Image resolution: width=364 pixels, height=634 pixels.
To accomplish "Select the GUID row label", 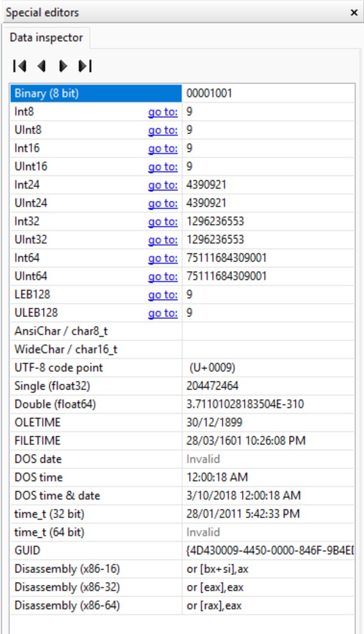I will [27, 551].
